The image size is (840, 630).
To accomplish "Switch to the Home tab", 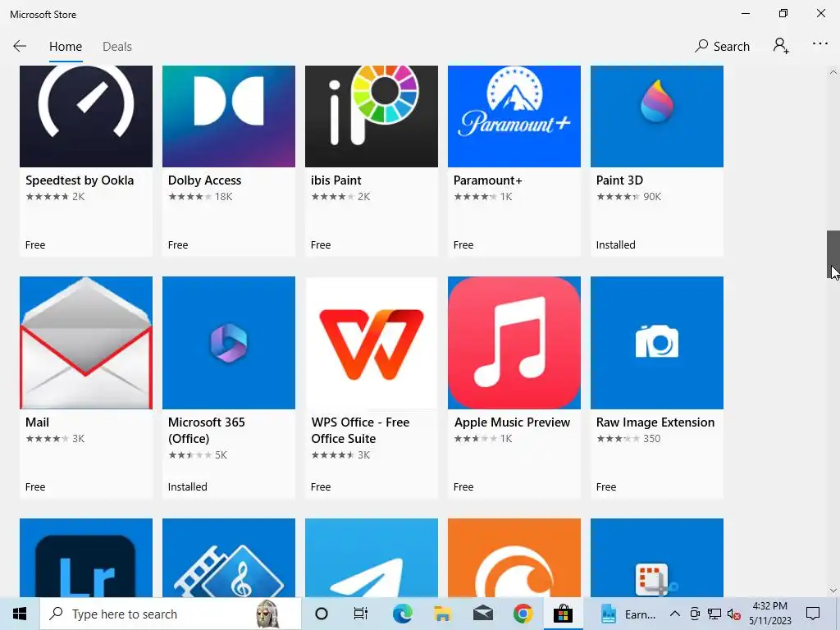I will point(66,47).
